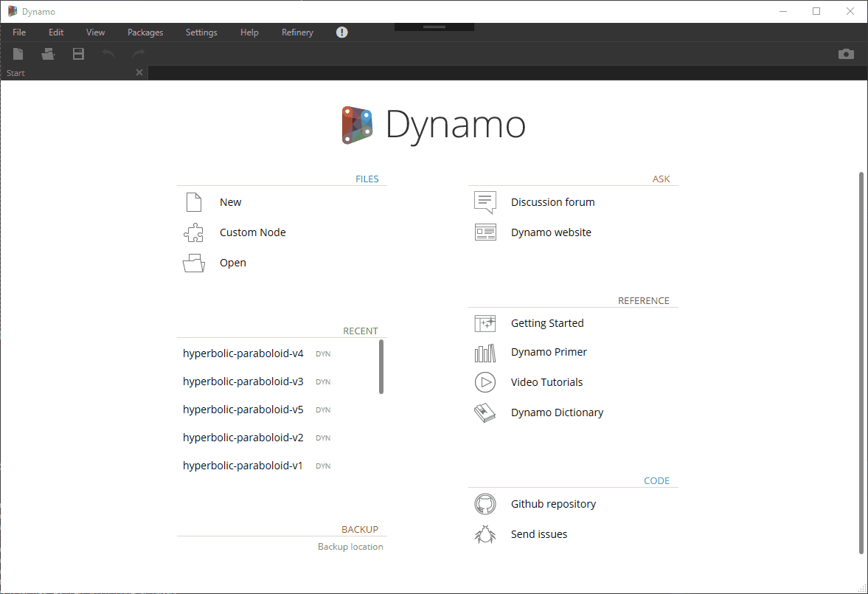Image resolution: width=868 pixels, height=594 pixels.
Task: Close the Start tab
Action: 139,72
